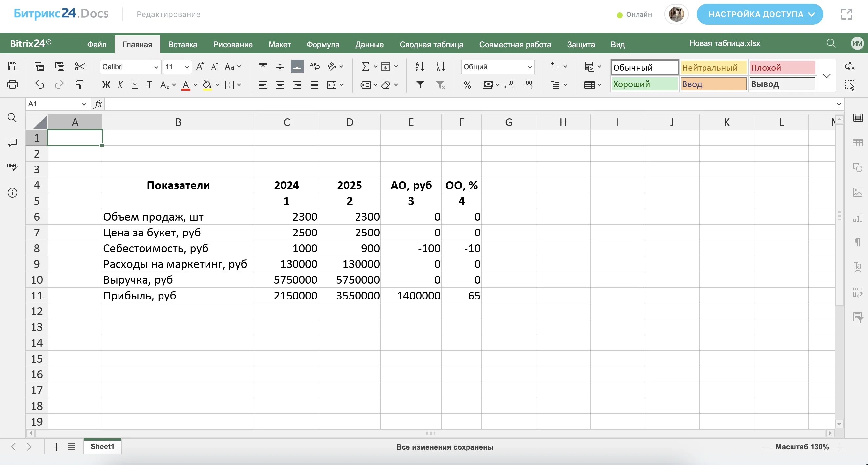Open the A1 name box dropdown
The width and height of the screenshot is (868, 465).
[84, 104]
